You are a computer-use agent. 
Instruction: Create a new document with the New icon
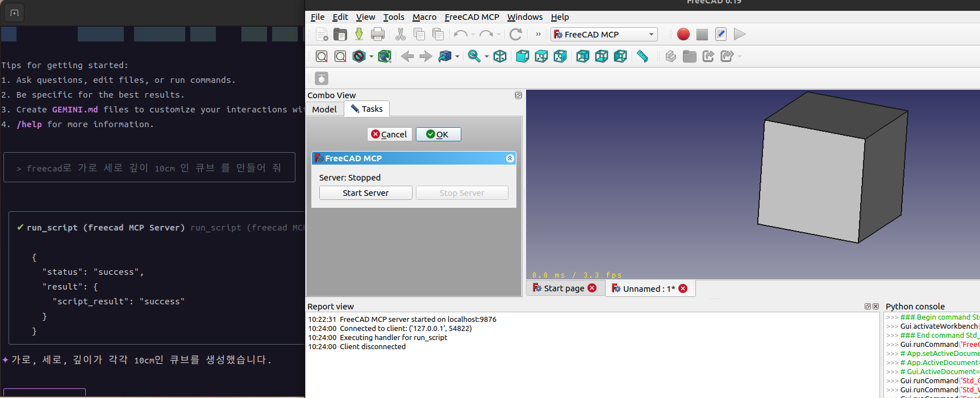(322, 34)
